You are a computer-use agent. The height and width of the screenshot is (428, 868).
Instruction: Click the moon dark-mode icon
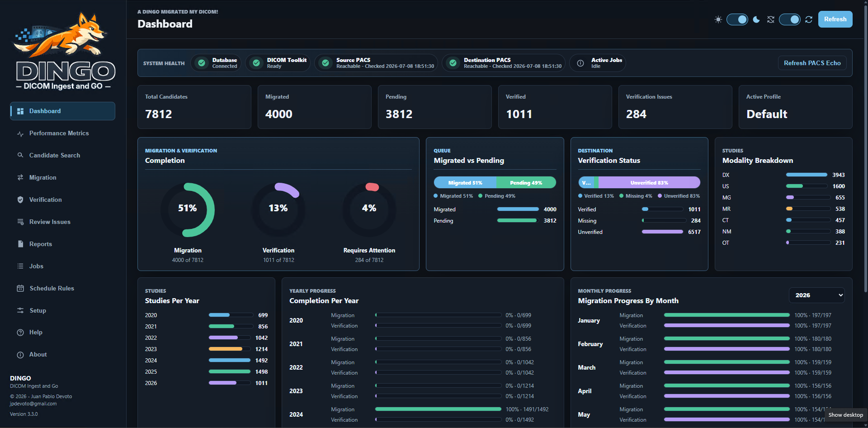(756, 19)
